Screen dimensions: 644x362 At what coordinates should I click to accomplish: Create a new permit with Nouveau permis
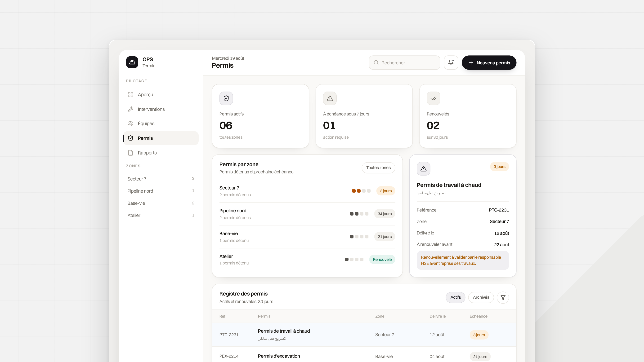(x=489, y=63)
